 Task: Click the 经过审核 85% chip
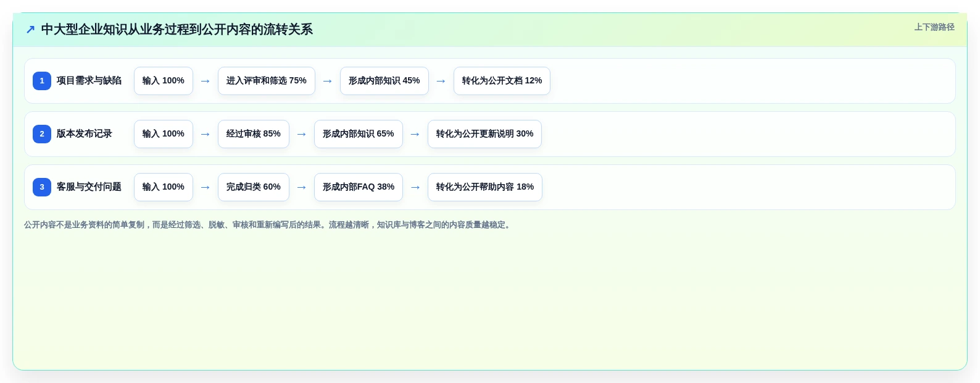tap(254, 134)
